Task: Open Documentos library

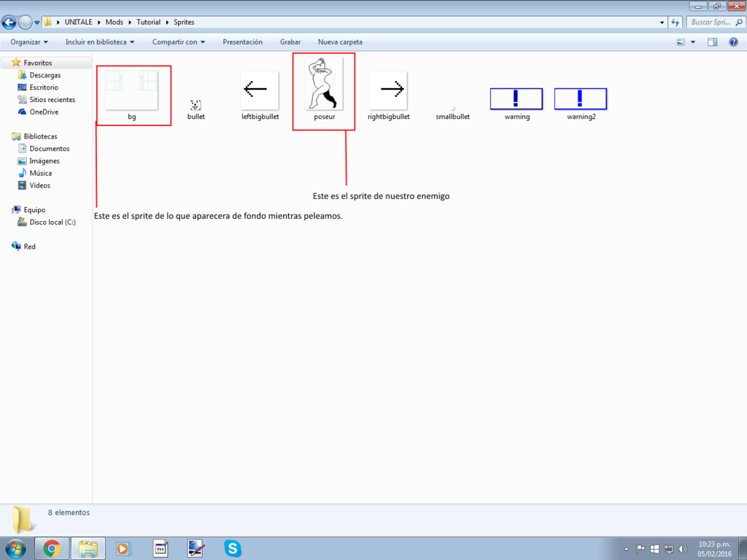Action: [x=49, y=149]
